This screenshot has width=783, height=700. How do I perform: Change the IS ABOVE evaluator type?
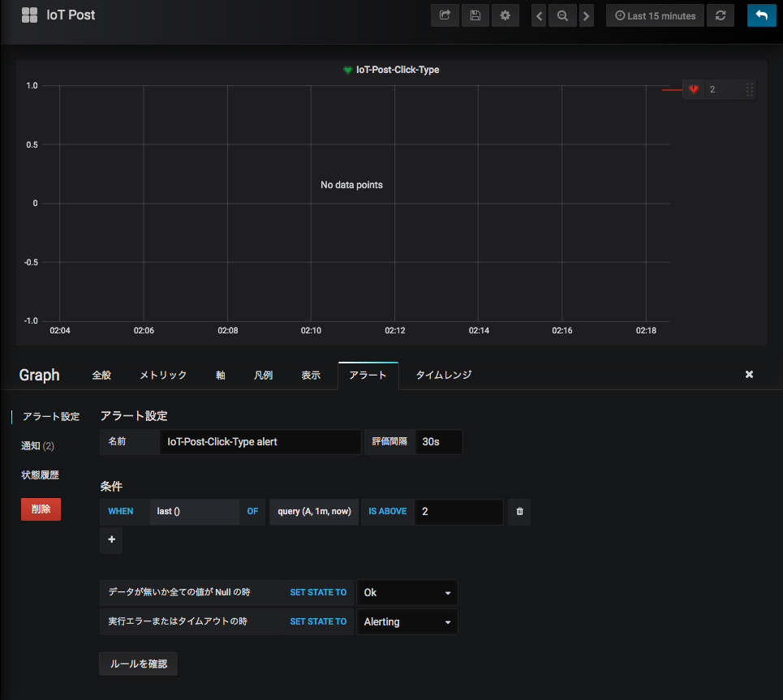[388, 511]
